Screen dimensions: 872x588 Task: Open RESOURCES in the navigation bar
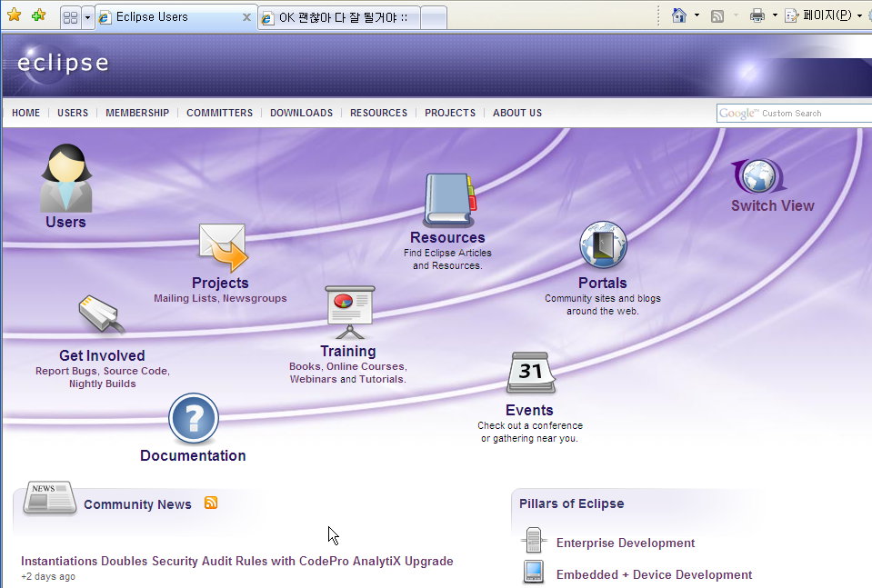379,113
